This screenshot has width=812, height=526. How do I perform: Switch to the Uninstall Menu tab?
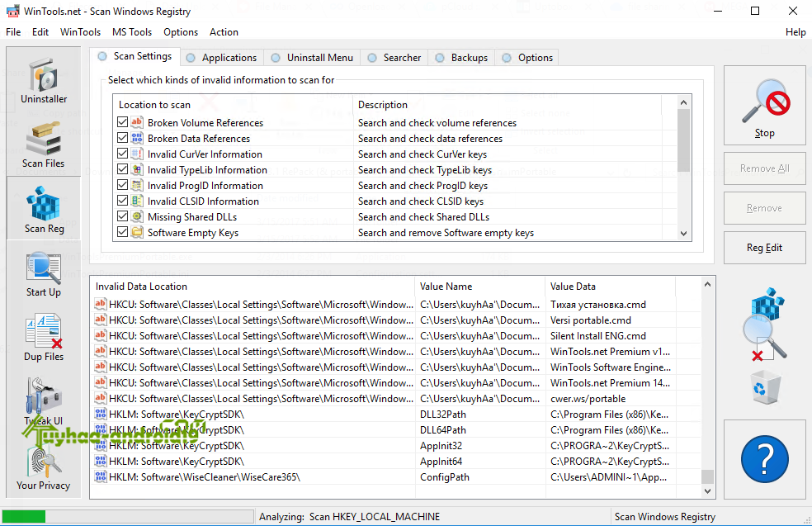coord(312,58)
